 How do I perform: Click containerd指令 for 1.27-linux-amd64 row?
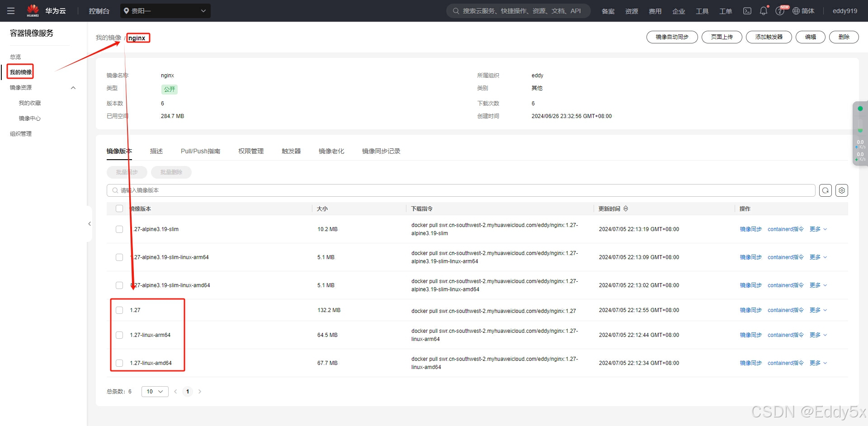click(x=786, y=363)
